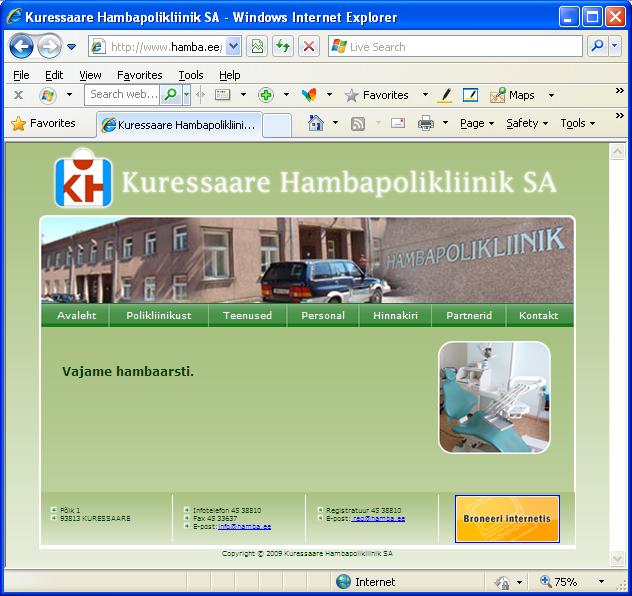Open the Teenused section
Screen dimensions: 632x596
247,315
